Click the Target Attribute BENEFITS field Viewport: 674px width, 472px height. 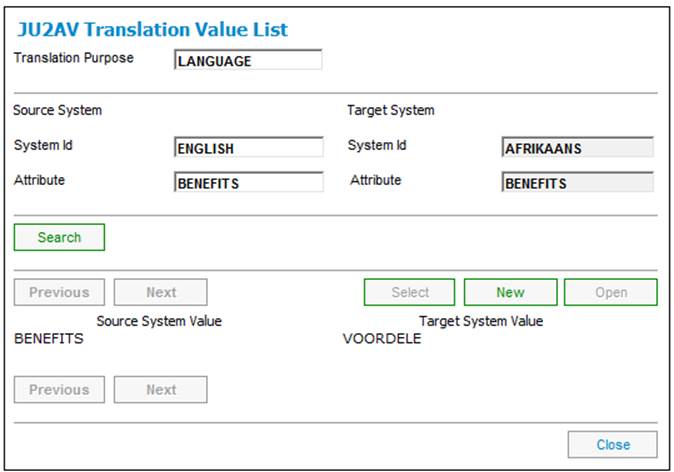[578, 182]
